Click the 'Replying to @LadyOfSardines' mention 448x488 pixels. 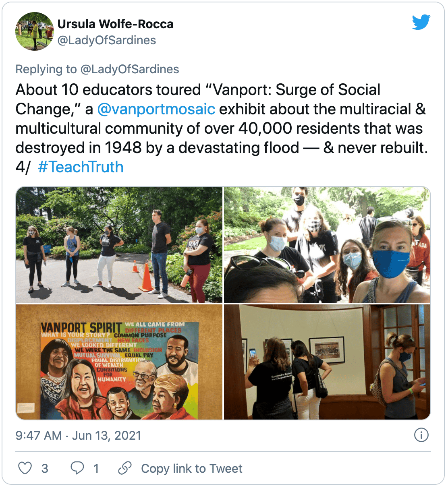pos(129,69)
